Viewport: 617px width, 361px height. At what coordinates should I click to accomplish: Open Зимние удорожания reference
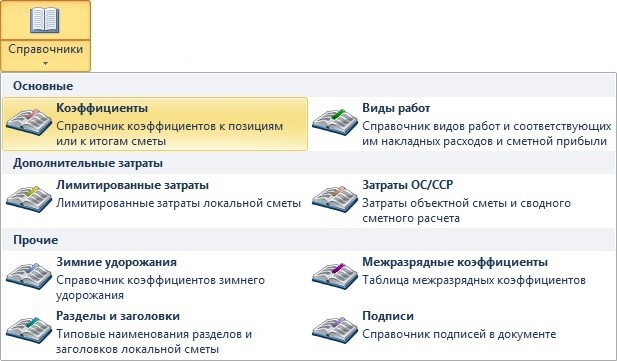(155, 278)
